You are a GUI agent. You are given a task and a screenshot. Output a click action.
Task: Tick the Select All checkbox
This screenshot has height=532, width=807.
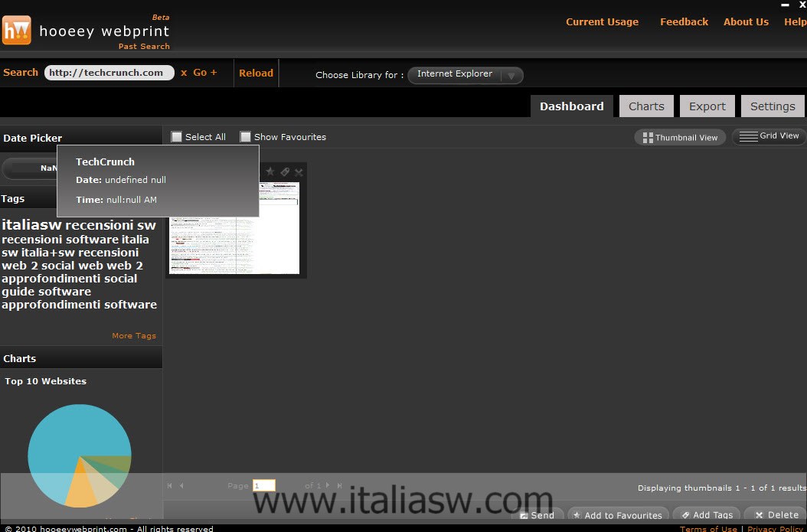pyautogui.click(x=177, y=136)
